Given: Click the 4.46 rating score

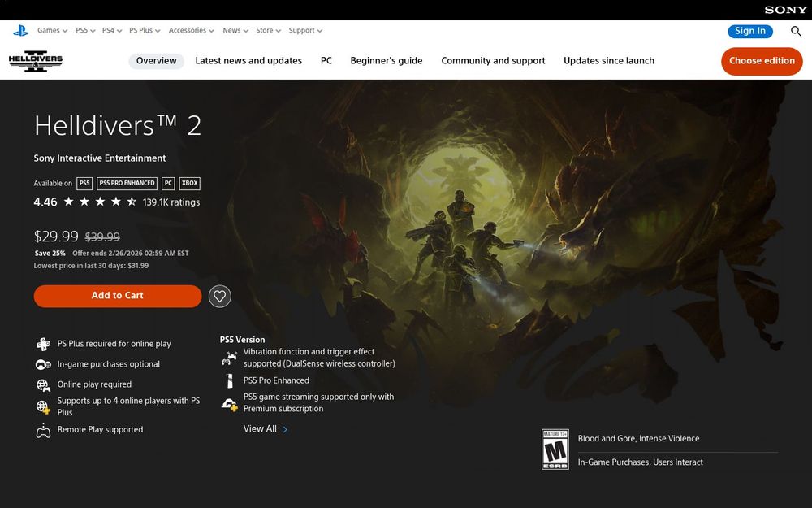Looking at the screenshot, I should tap(45, 202).
